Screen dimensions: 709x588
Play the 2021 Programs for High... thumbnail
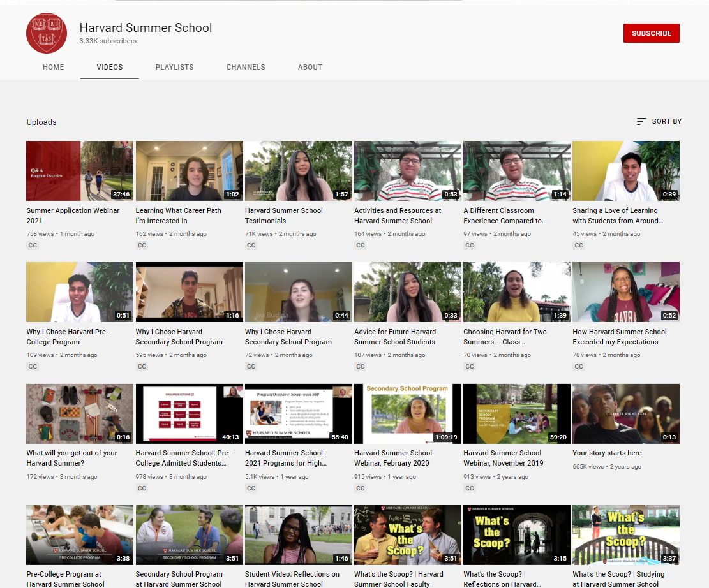(299, 413)
